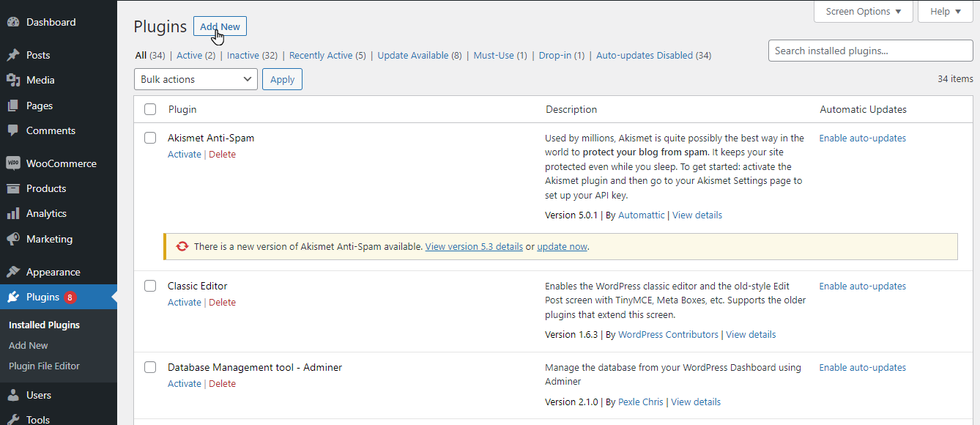Click the Search installed plugins field
The image size is (980, 425).
point(870,51)
